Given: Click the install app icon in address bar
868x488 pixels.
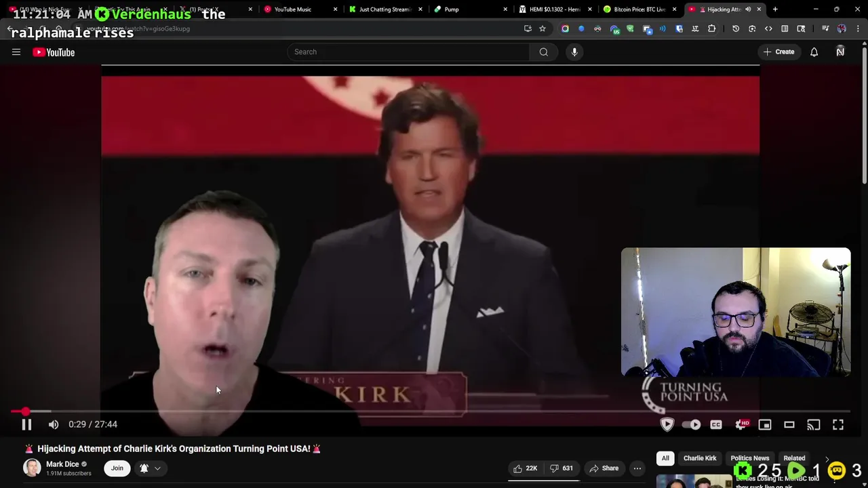Looking at the screenshot, I should (528, 28).
